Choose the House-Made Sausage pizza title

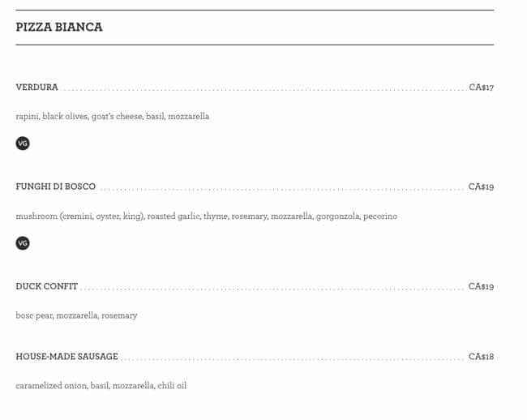coord(67,357)
